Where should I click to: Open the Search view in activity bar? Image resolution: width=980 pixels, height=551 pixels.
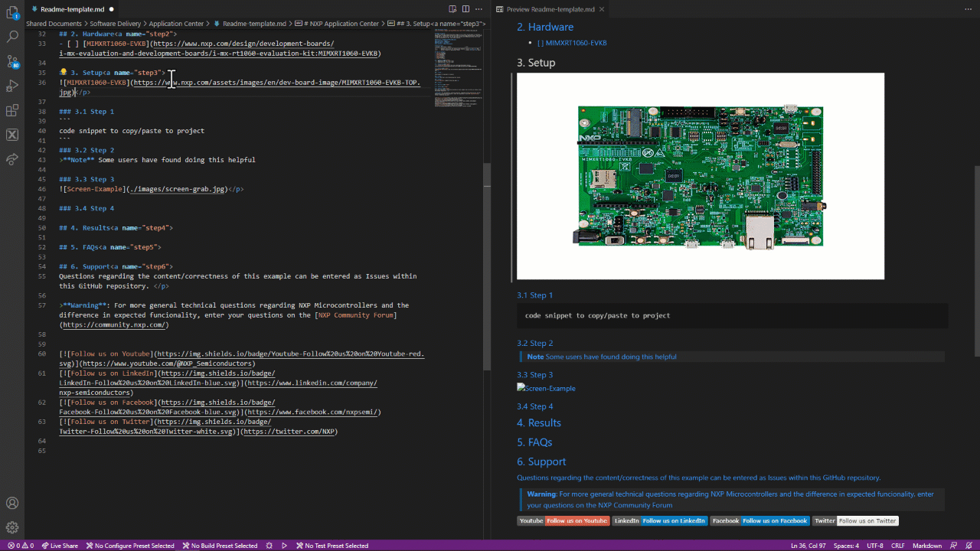[12, 36]
